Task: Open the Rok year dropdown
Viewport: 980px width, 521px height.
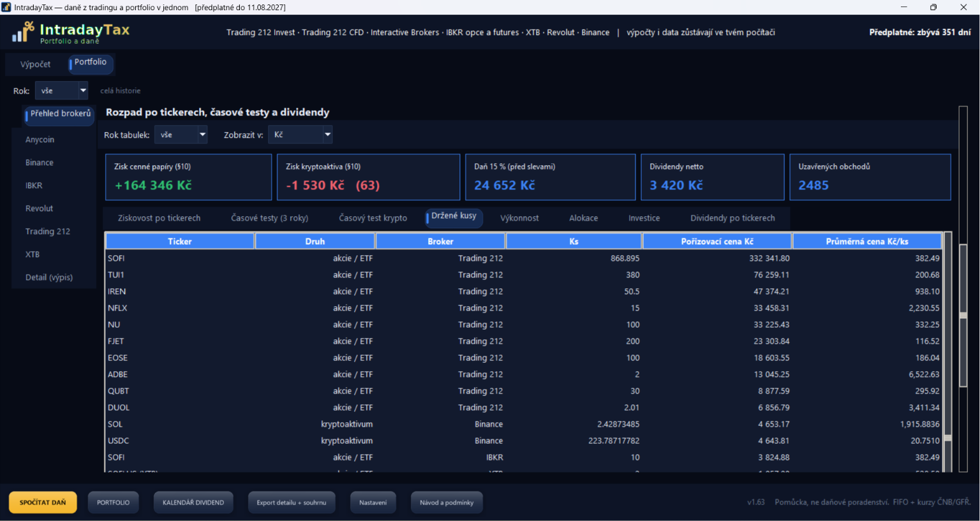Action: pyautogui.click(x=61, y=91)
